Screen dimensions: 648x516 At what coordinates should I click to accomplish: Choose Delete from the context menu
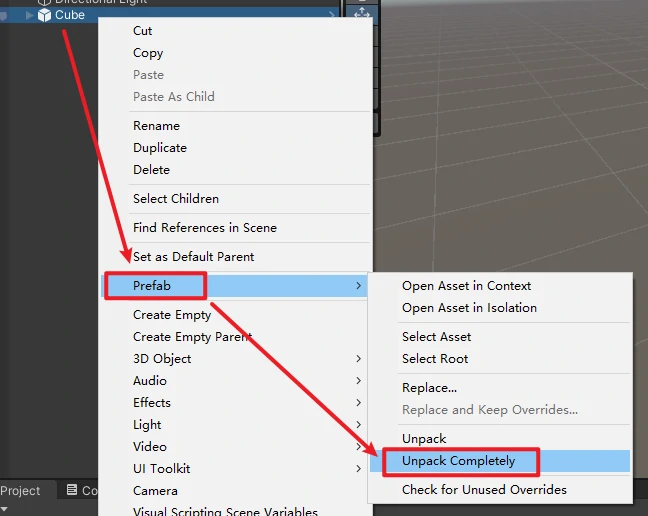click(x=151, y=170)
